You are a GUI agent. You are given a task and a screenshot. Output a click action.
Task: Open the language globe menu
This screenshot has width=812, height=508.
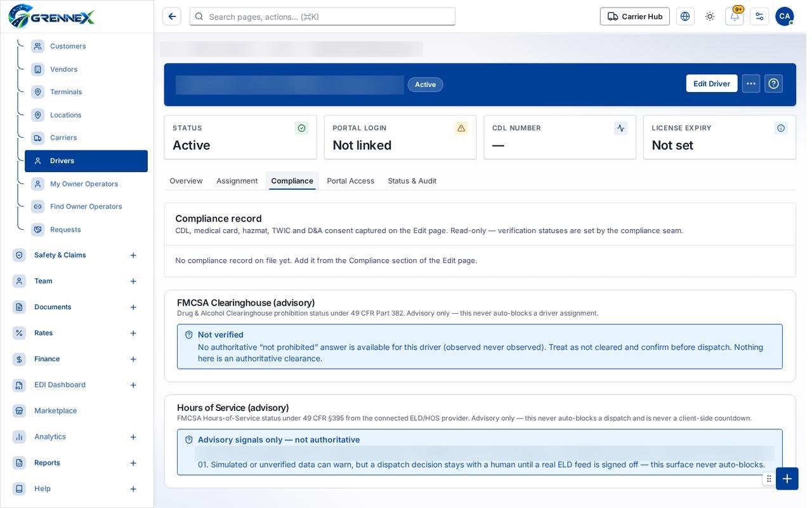(685, 17)
